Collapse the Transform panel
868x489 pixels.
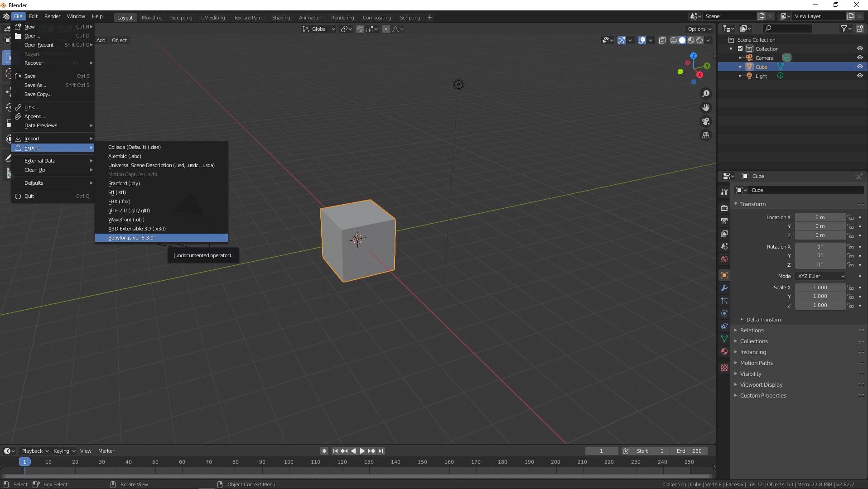(752, 204)
